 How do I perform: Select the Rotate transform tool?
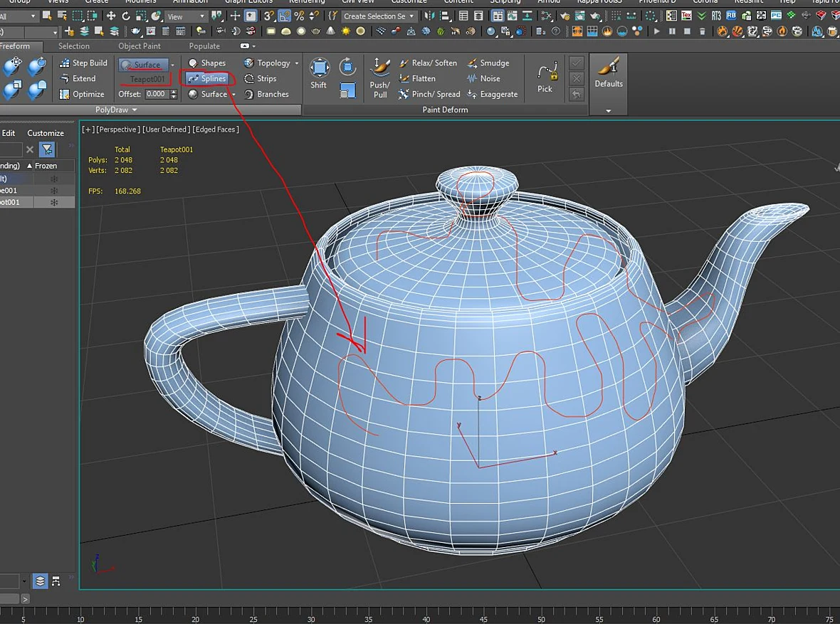[126, 16]
